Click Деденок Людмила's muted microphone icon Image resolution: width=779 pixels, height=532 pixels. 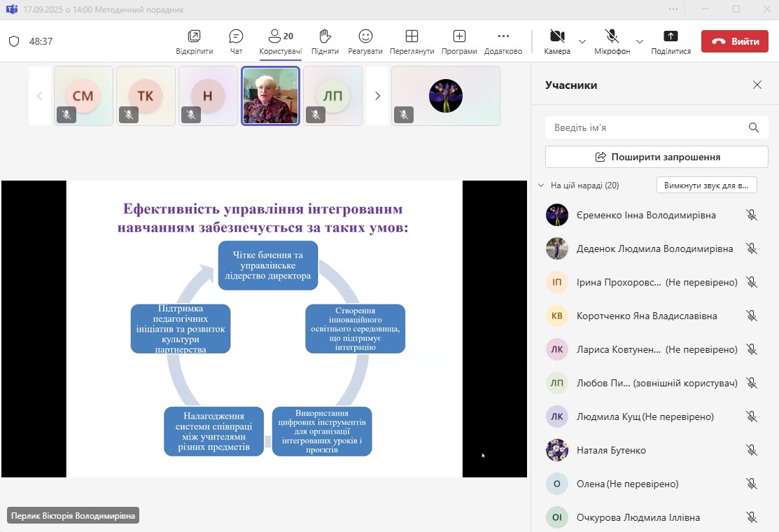pos(752,248)
